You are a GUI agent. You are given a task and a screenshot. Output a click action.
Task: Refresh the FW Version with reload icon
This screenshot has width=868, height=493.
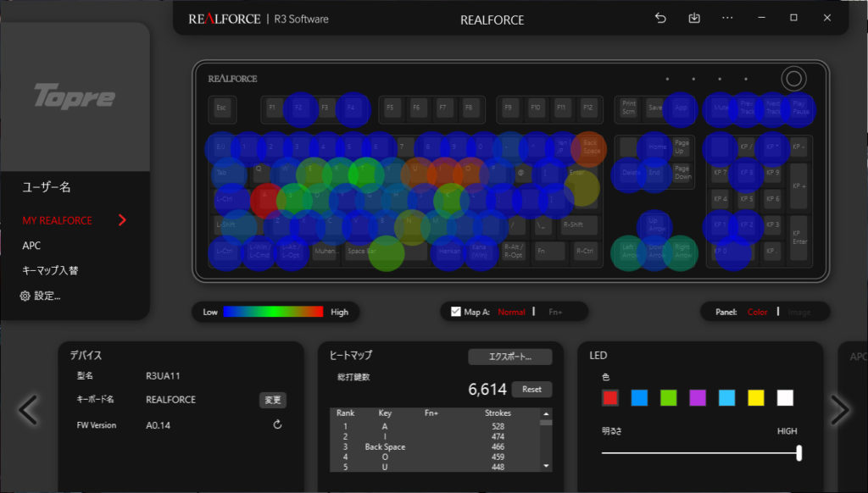pyautogui.click(x=277, y=425)
